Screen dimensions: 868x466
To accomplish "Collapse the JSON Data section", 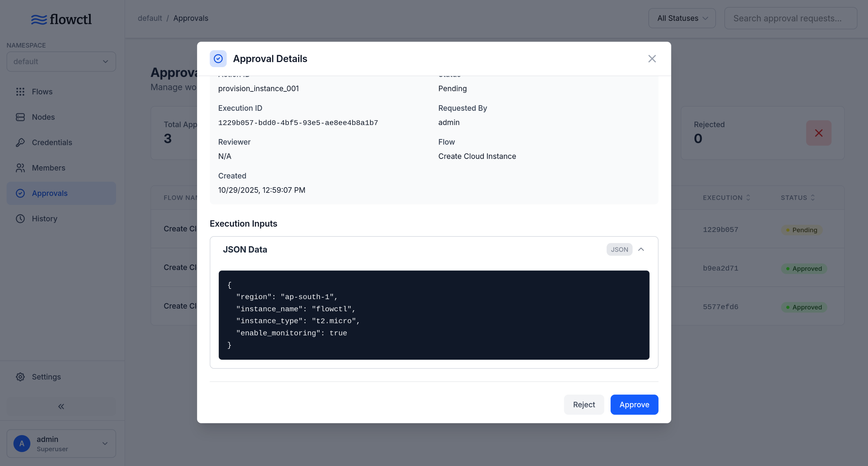I will (x=641, y=249).
